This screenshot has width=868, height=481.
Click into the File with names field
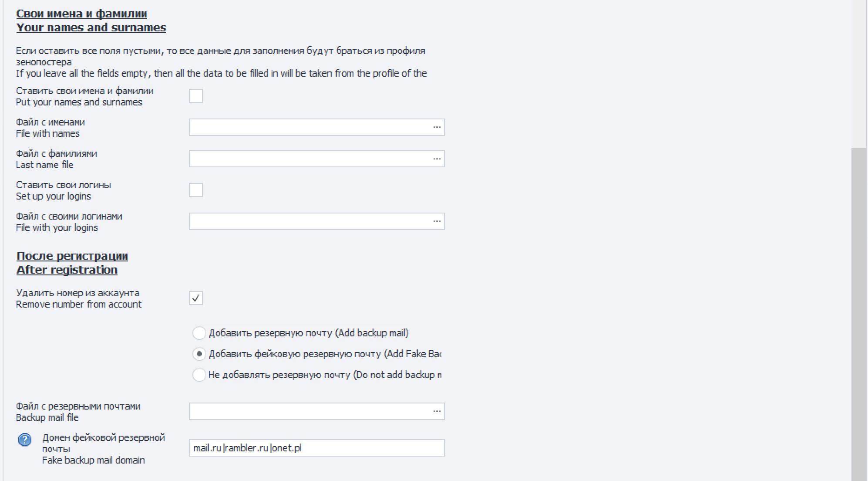[x=309, y=128]
